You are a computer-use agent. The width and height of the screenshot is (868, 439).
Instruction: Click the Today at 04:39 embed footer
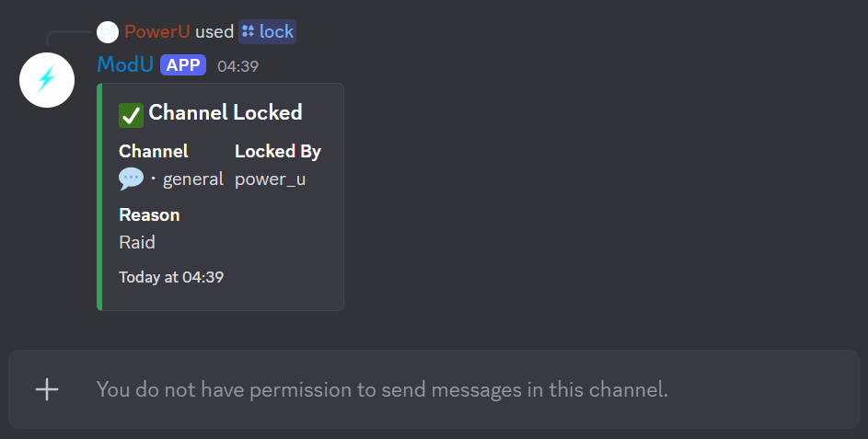click(x=171, y=277)
